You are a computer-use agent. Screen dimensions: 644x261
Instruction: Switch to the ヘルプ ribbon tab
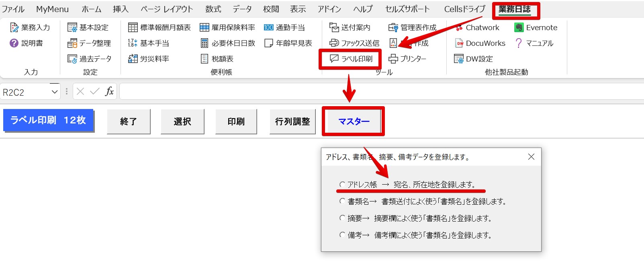click(x=363, y=9)
